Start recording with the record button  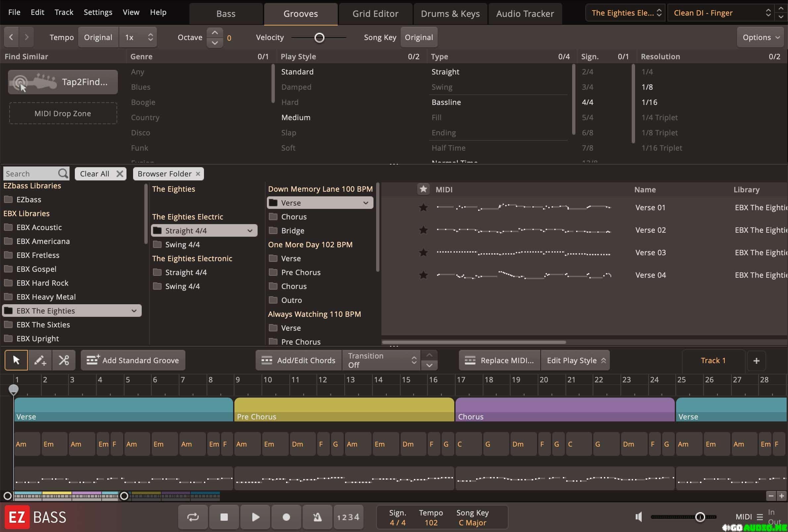286,517
